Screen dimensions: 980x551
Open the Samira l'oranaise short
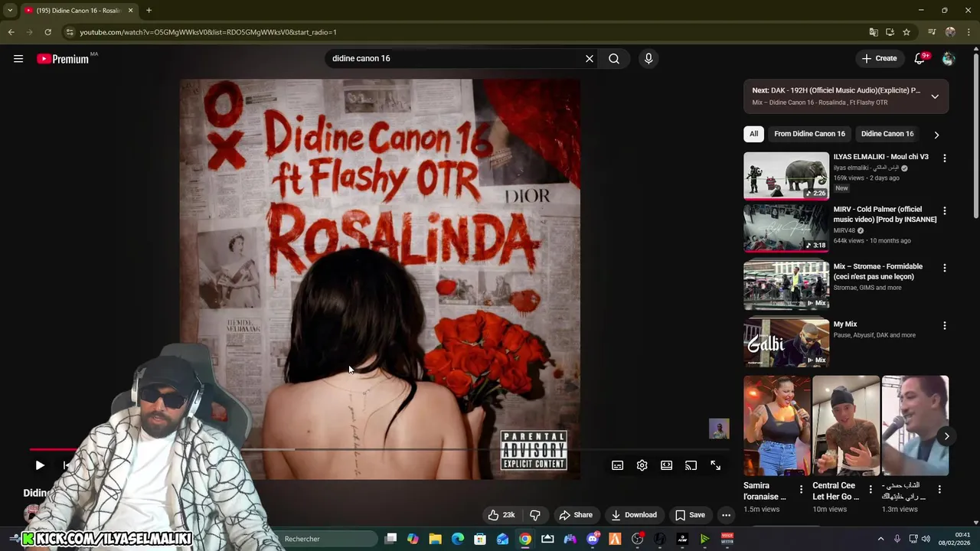[777, 425]
